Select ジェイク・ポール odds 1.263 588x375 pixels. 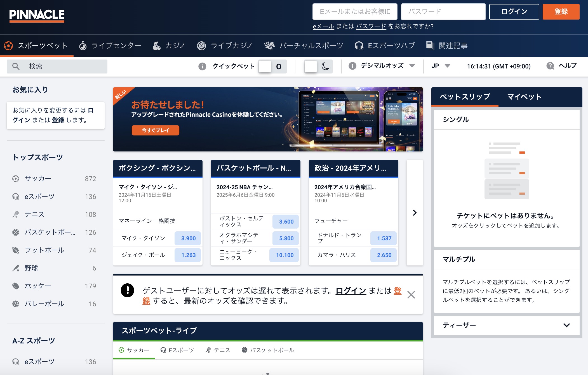188,255
